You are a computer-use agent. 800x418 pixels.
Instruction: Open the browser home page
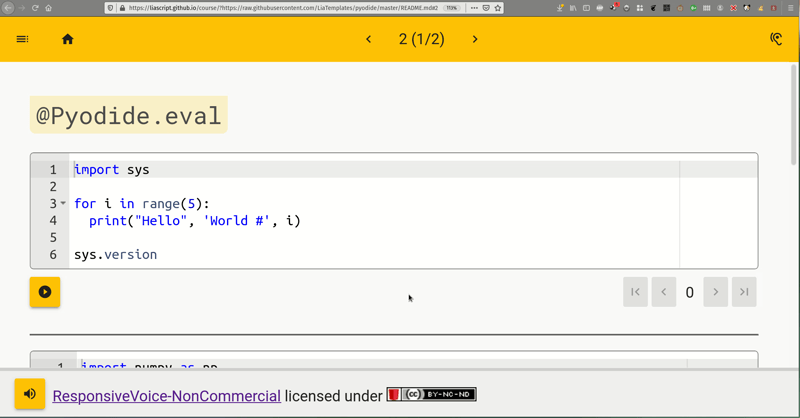pyautogui.click(x=48, y=8)
